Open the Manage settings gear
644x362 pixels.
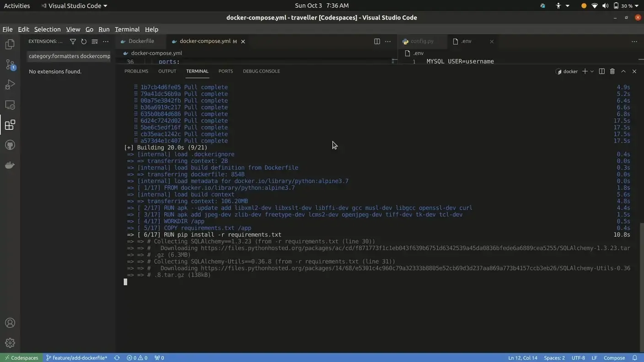click(x=10, y=343)
